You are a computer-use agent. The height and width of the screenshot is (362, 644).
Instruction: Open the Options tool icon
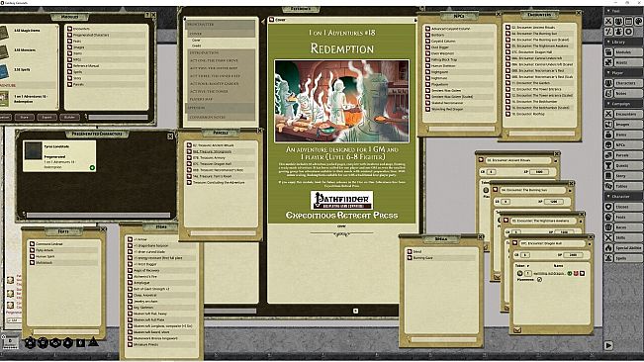[628, 32]
